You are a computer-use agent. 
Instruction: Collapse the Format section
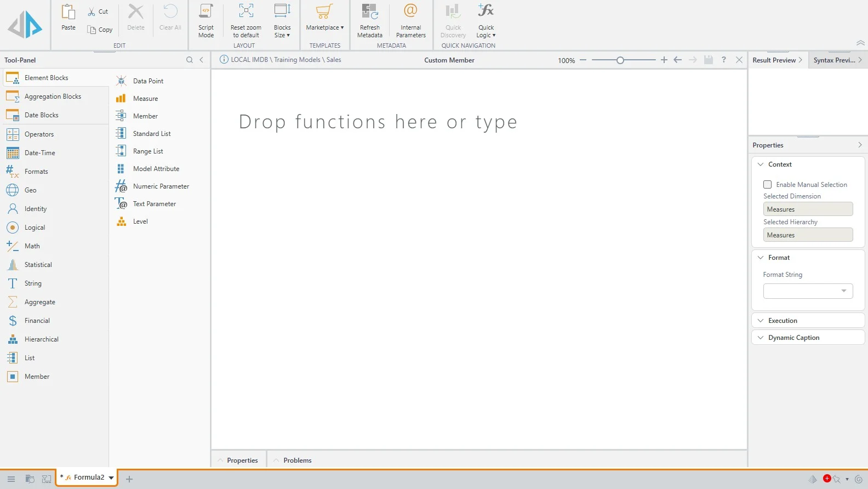pyautogui.click(x=761, y=258)
